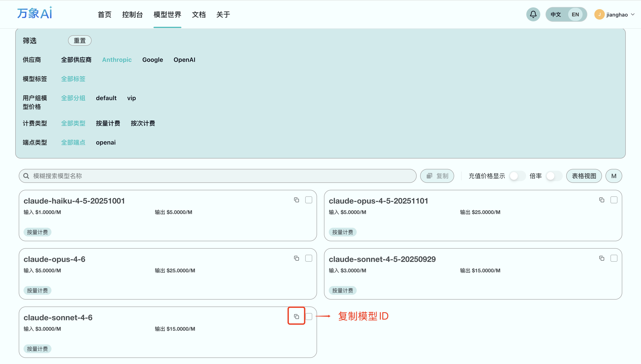The image size is (641, 364).
Task: Expand the jianghao account dropdown
Action: pos(633,15)
